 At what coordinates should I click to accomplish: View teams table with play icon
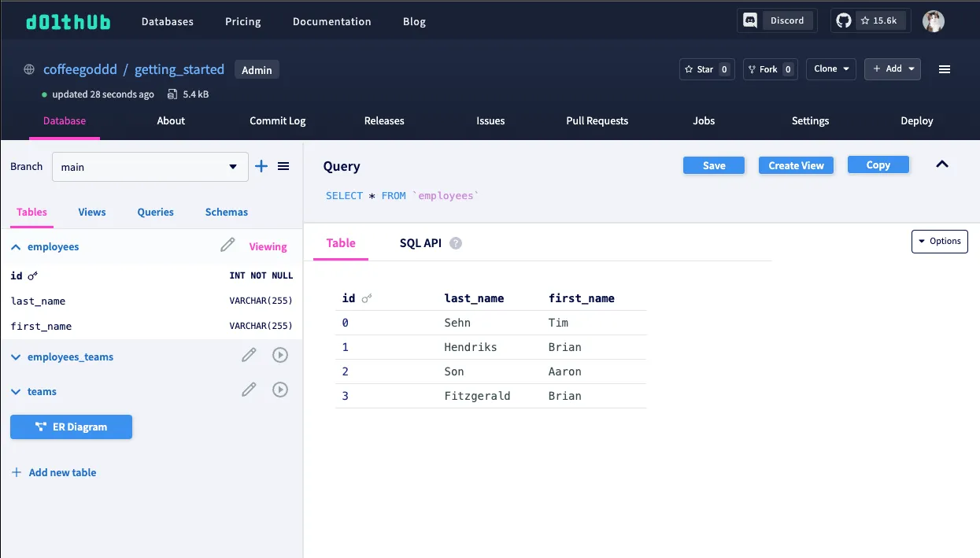tap(280, 390)
